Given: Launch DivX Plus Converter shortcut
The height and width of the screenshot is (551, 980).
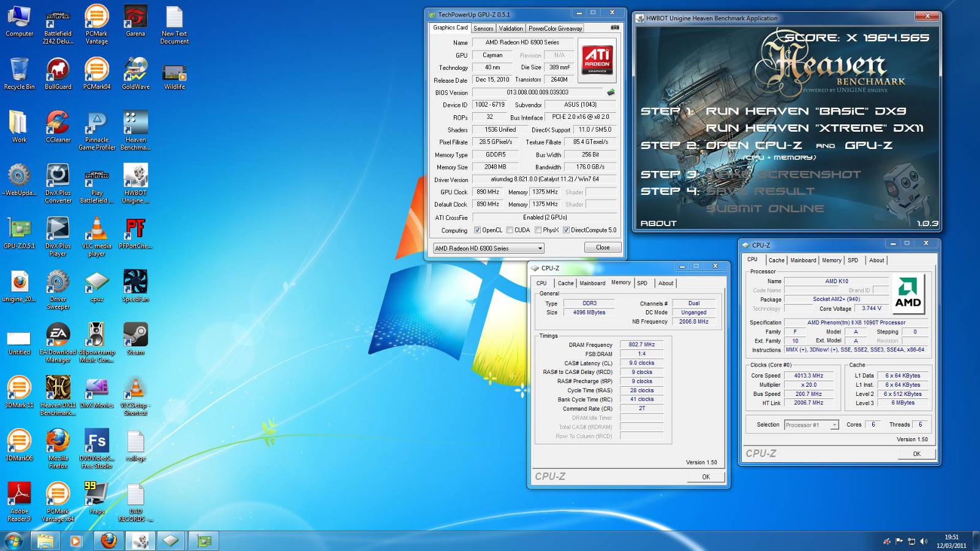Looking at the screenshot, I should tap(58, 184).
